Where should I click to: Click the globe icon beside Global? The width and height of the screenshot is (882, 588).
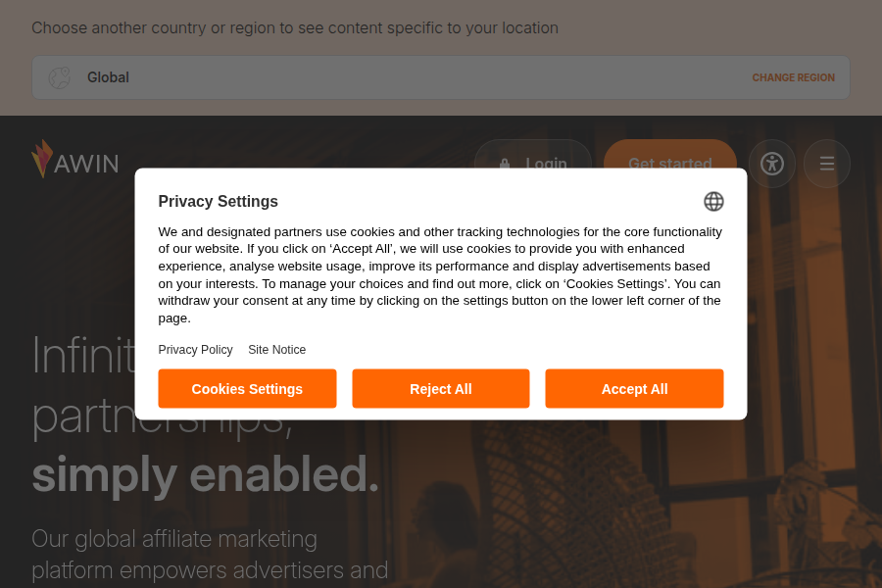(x=60, y=77)
